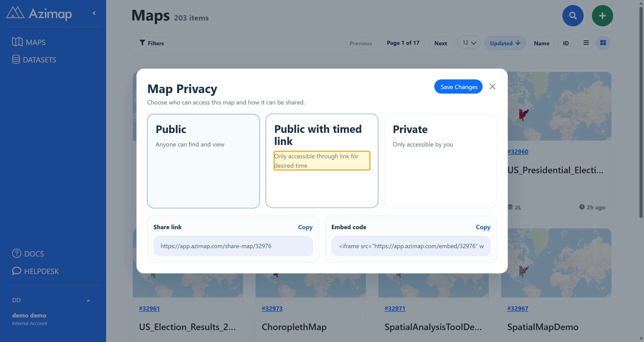Open Docs from the sidebar

(28, 253)
